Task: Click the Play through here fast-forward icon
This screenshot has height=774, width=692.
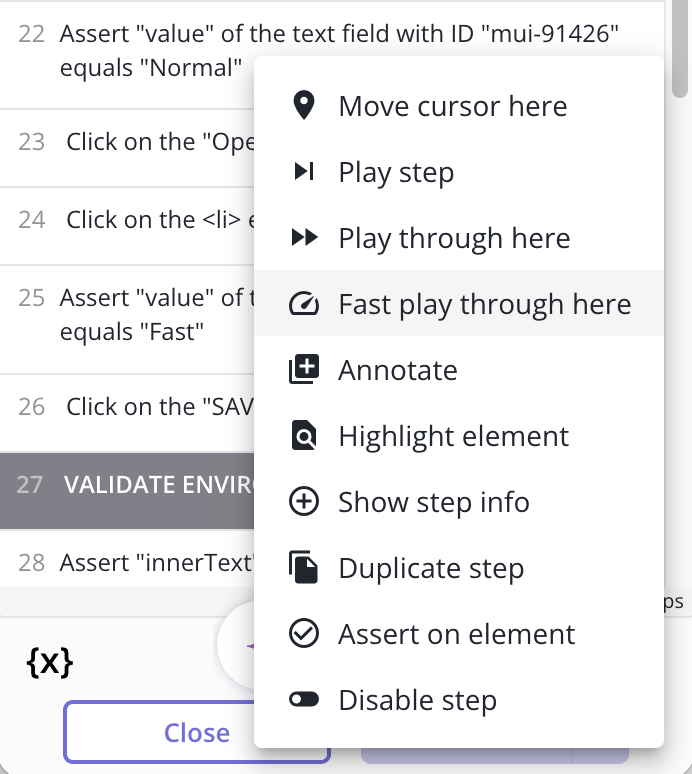Action: 304,237
